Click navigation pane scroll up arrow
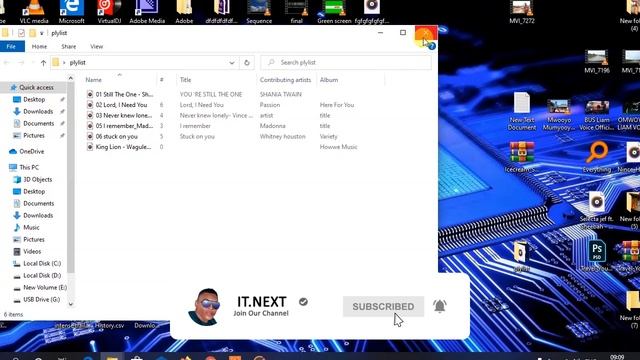Image resolution: width=640 pixels, height=360 pixels. [71, 78]
